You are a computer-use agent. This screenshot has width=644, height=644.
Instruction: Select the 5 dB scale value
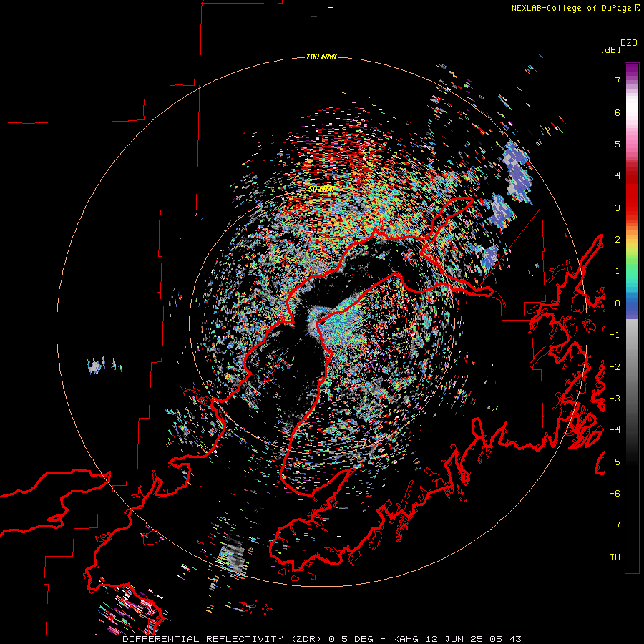point(618,144)
